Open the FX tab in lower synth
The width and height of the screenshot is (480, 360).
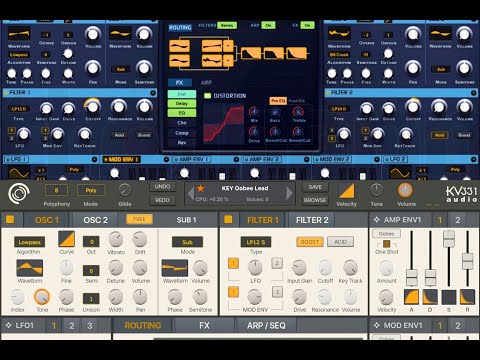pyautogui.click(x=204, y=325)
